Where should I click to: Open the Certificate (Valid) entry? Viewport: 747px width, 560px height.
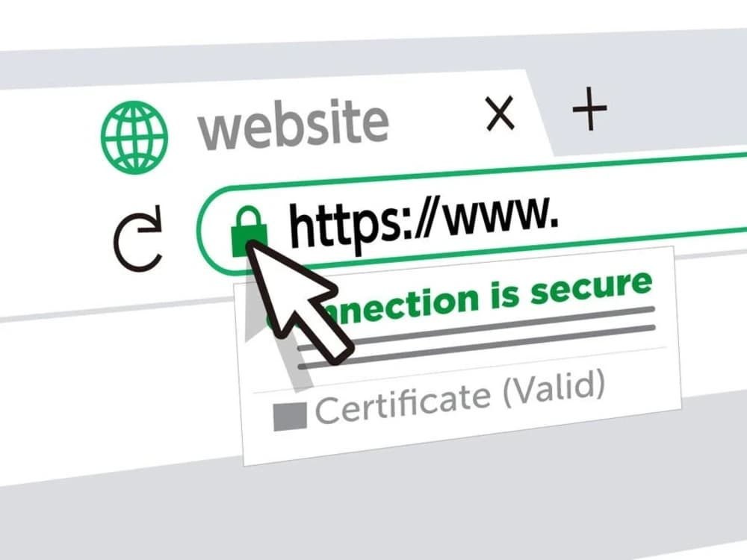click(x=459, y=396)
